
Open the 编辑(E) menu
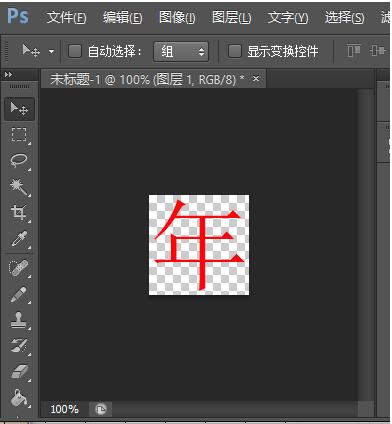point(122,17)
